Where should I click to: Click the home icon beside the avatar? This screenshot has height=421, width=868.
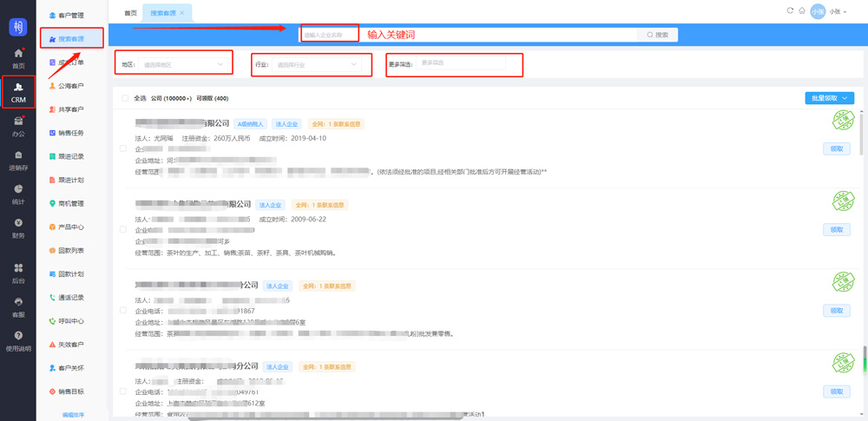tap(801, 11)
